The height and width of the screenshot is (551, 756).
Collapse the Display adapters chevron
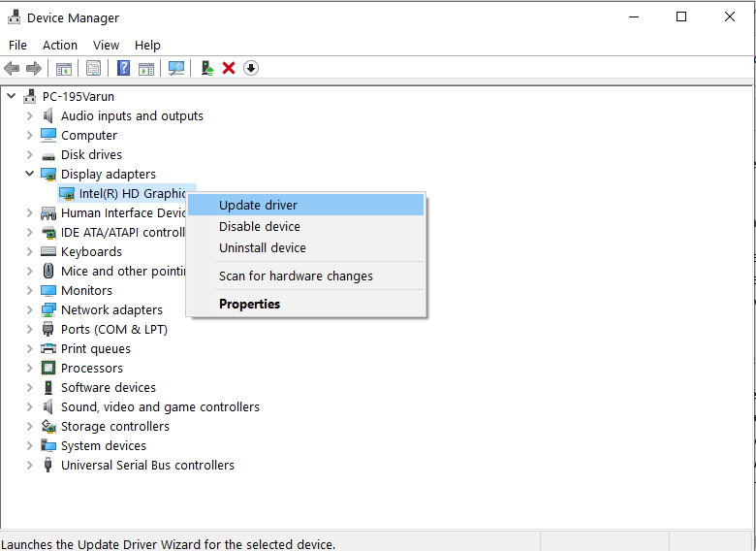(x=29, y=174)
